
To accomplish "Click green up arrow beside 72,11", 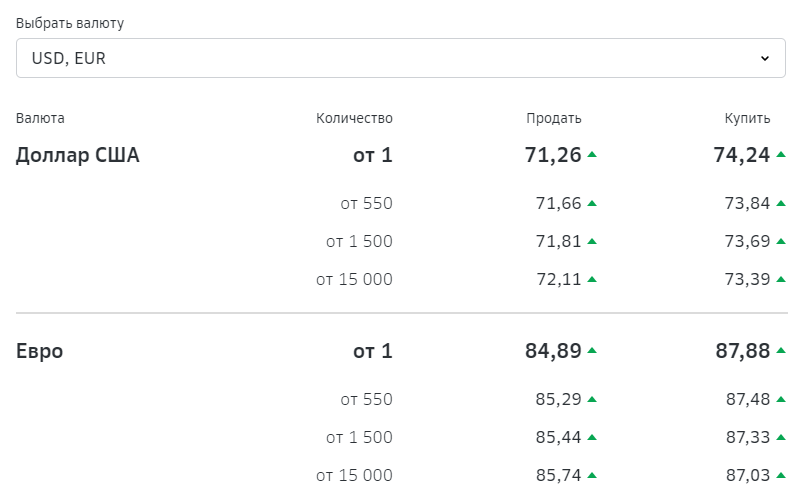I will point(592,280).
